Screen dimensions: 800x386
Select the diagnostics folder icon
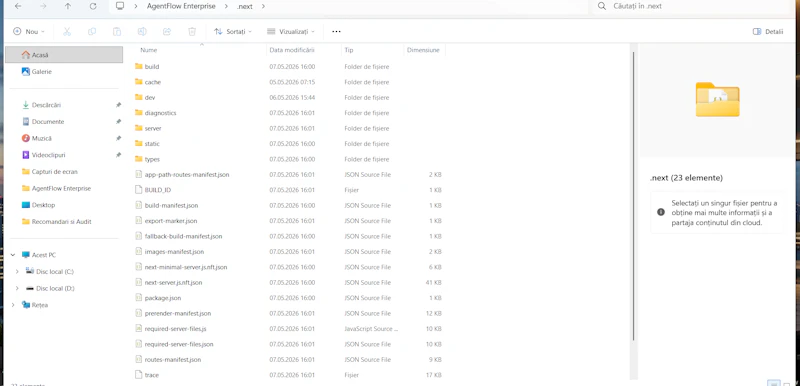[x=138, y=113]
